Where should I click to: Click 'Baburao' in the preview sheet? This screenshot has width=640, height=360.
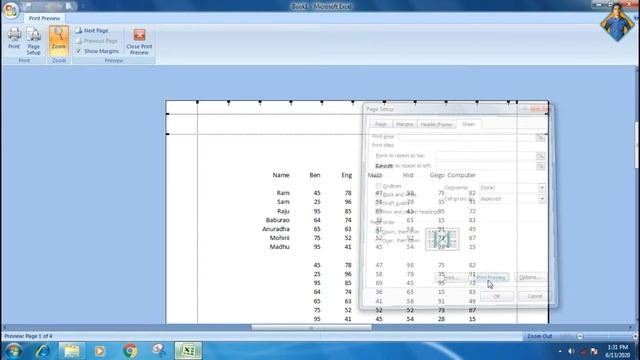click(x=278, y=220)
